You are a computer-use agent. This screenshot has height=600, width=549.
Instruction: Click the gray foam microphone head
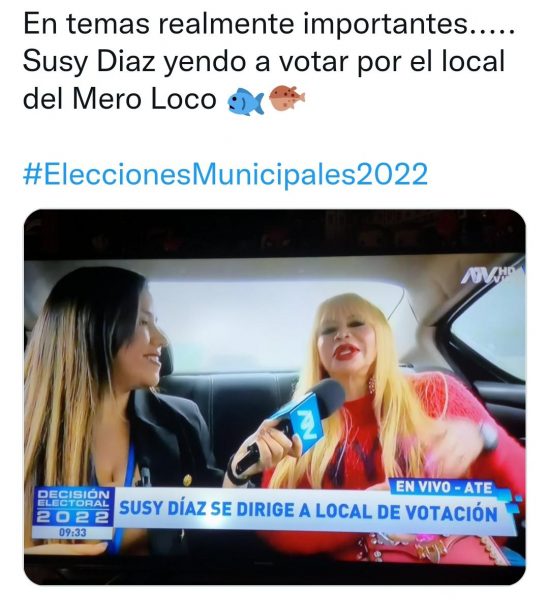(326, 397)
